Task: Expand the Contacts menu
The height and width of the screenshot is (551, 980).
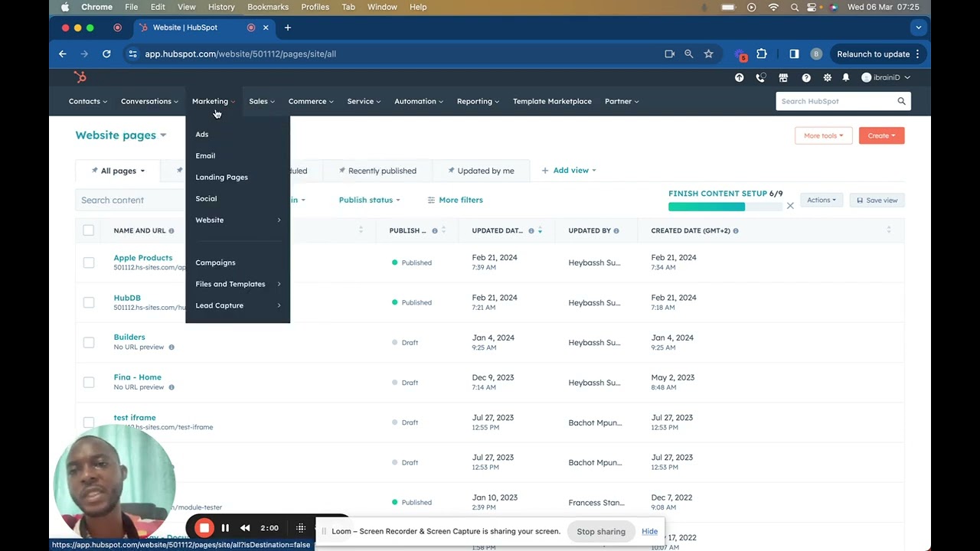Action: tap(87, 101)
